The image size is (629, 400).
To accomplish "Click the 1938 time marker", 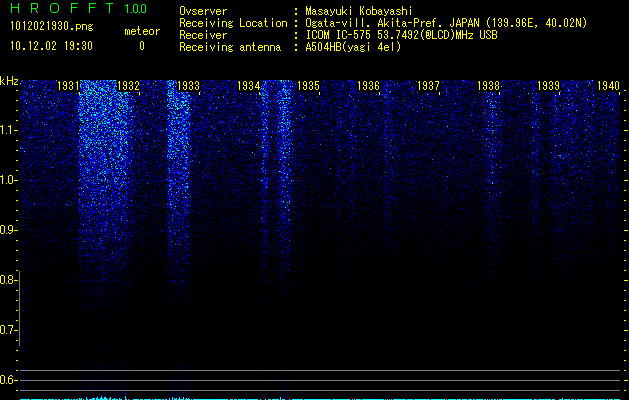I will pyautogui.click(x=488, y=85).
